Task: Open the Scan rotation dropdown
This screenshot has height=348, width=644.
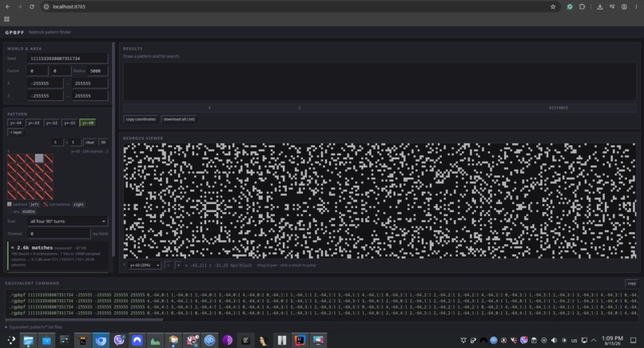Action: click(x=68, y=222)
